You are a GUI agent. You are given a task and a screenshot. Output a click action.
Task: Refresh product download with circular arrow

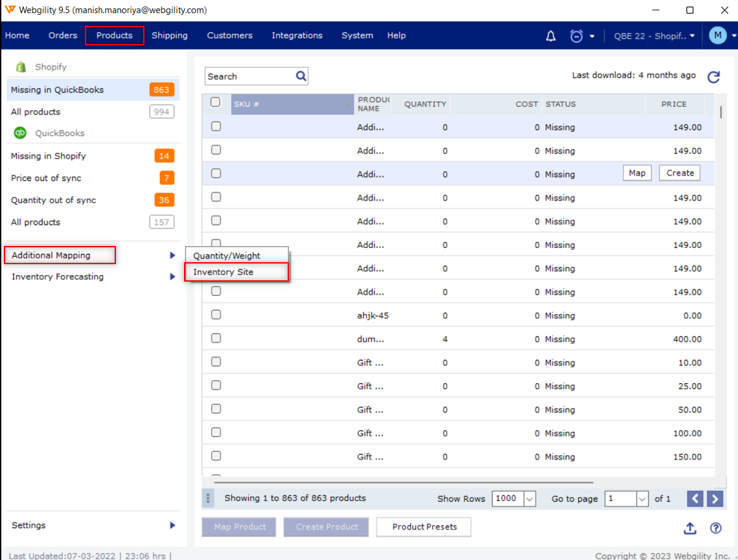click(x=713, y=76)
